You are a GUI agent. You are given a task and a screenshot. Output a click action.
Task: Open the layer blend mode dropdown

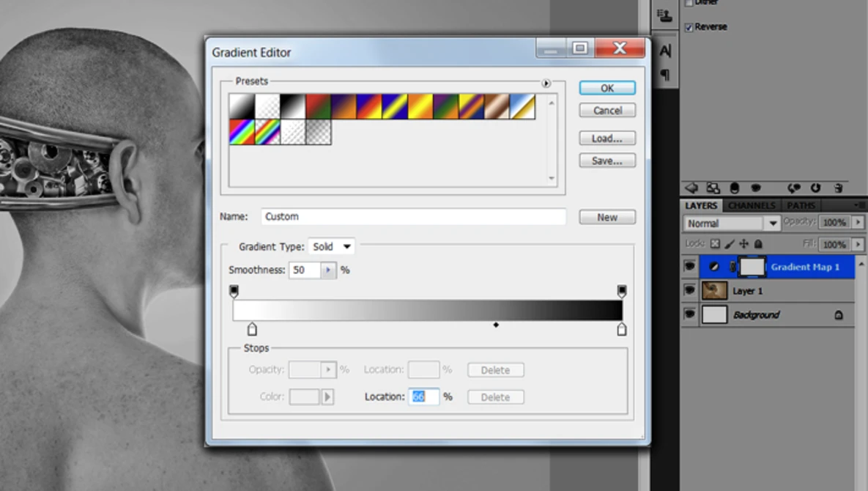(x=731, y=224)
